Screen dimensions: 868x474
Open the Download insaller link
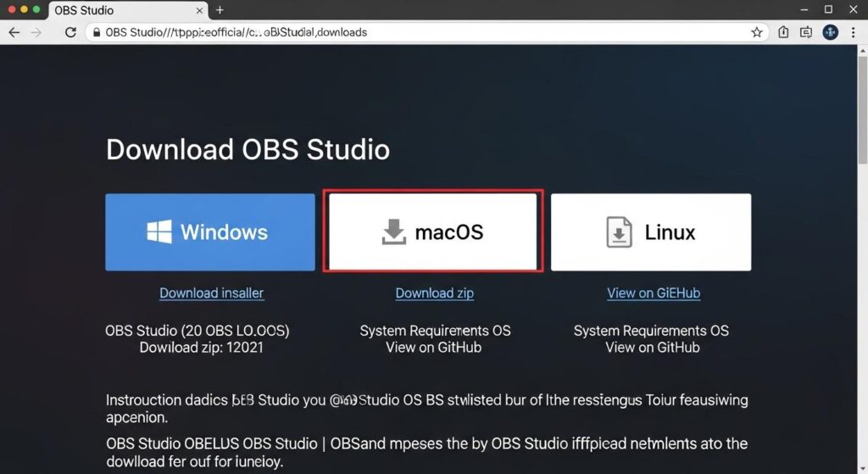click(211, 293)
